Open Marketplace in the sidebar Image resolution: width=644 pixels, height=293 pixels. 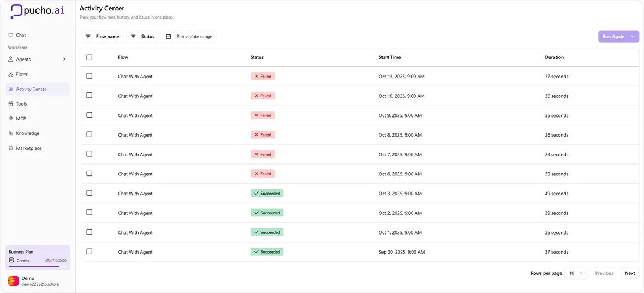click(38, 148)
